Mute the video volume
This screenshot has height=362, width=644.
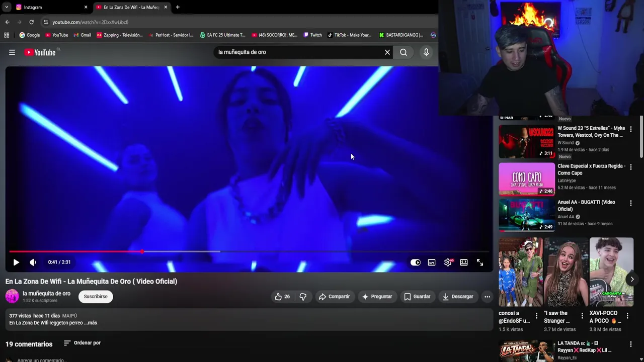[x=33, y=262]
